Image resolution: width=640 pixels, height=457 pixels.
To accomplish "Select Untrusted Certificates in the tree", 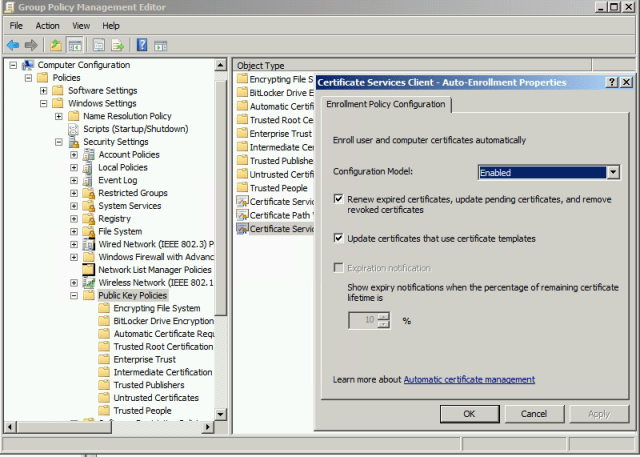I will pos(156,398).
